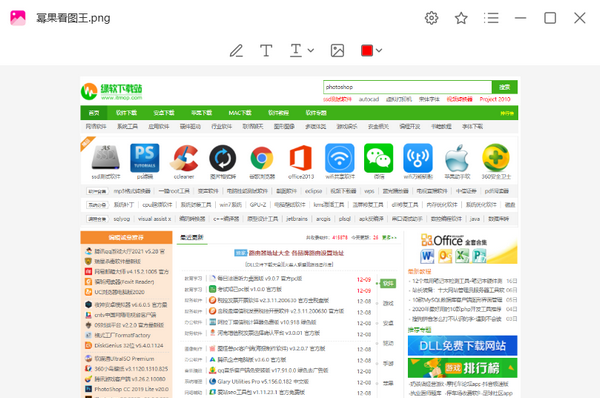Click the green site logo in the image
Screen dimensions: 600x413
(111, 91)
